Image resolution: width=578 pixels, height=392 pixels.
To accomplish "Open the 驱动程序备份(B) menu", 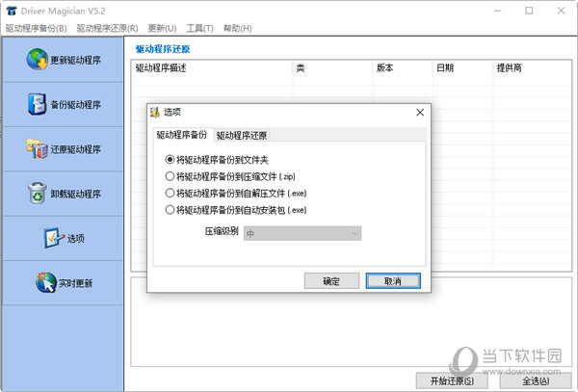I will pyautogui.click(x=37, y=28).
